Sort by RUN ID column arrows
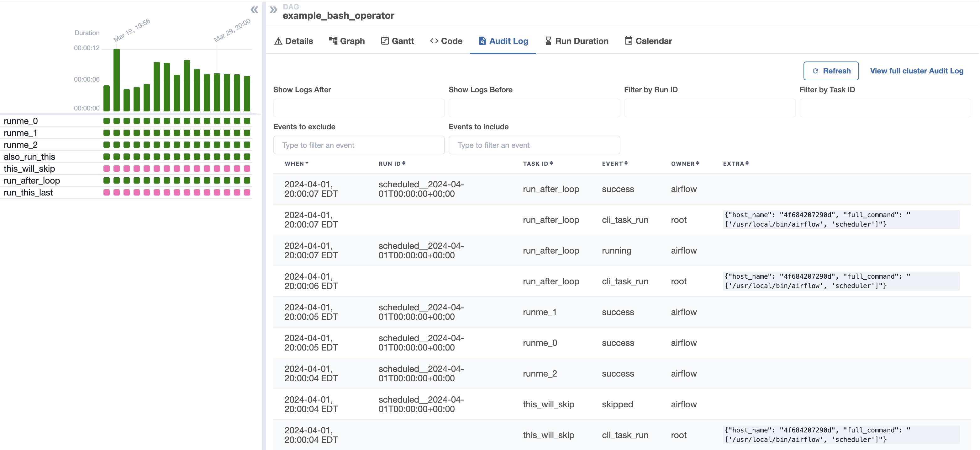Viewport: 980px width, 450px height. (x=404, y=163)
